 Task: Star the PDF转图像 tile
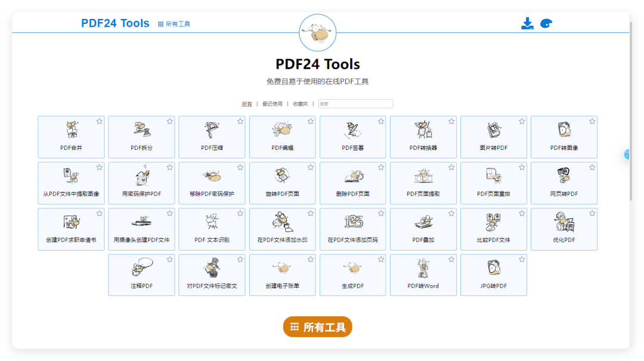click(592, 121)
